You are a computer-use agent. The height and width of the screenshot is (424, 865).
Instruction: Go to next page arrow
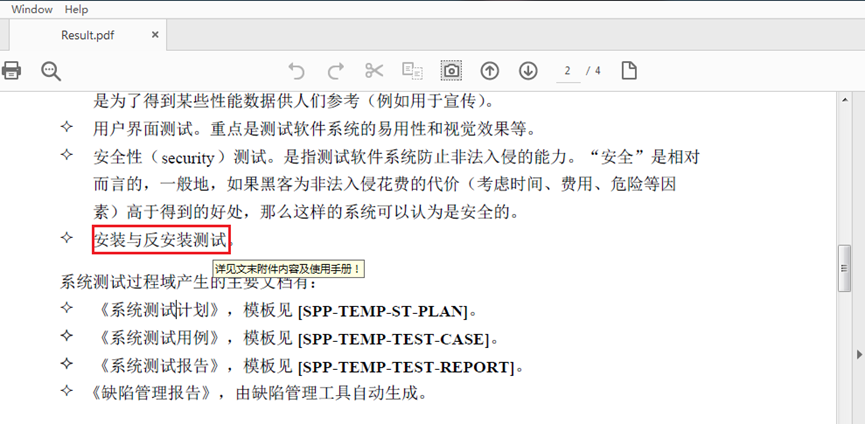tap(528, 71)
